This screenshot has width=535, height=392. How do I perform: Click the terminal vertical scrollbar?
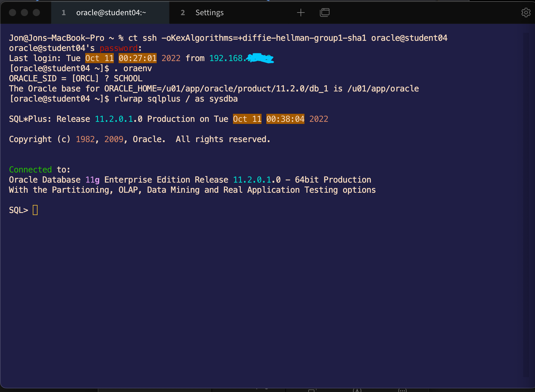point(526,205)
